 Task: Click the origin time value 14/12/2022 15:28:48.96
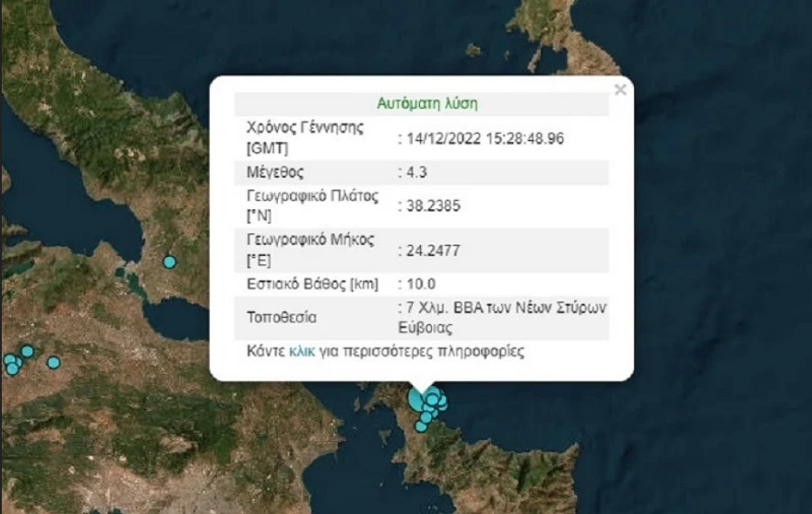point(484,139)
